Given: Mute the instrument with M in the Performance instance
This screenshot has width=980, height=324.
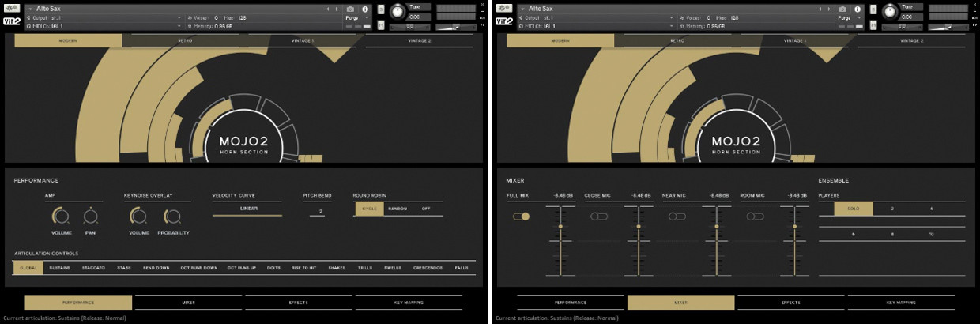Looking at the screenshot, I should pyautogui.click(x=382, y=25).
